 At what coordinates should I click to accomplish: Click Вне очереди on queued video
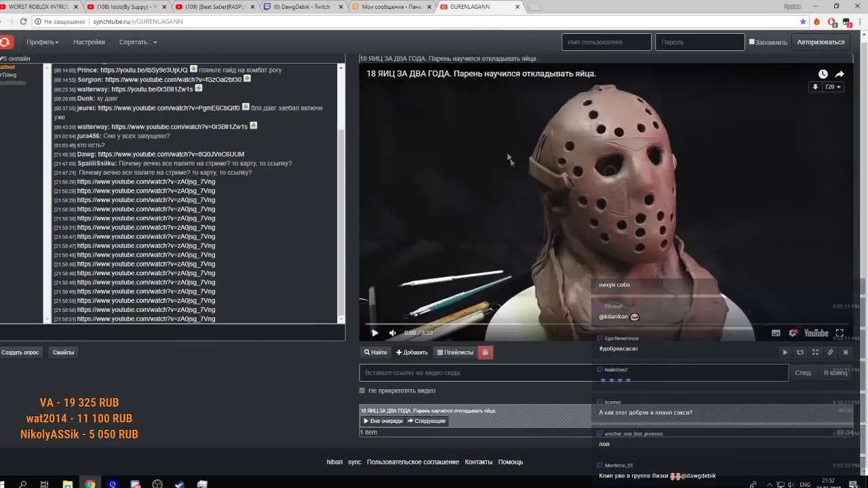[x=383, y=421]
